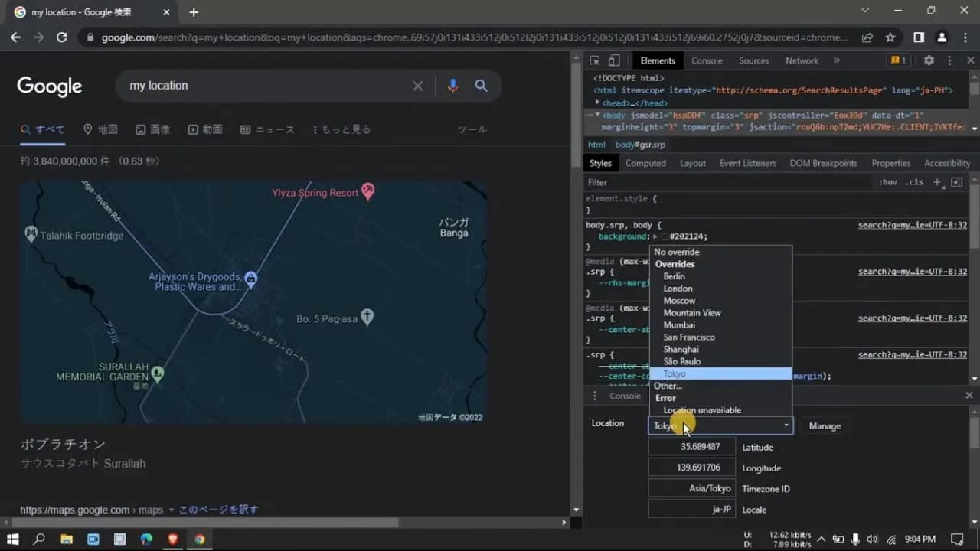Open DevTools settings gear
Screen dimensions: 980x551
(x=929, y=60)
